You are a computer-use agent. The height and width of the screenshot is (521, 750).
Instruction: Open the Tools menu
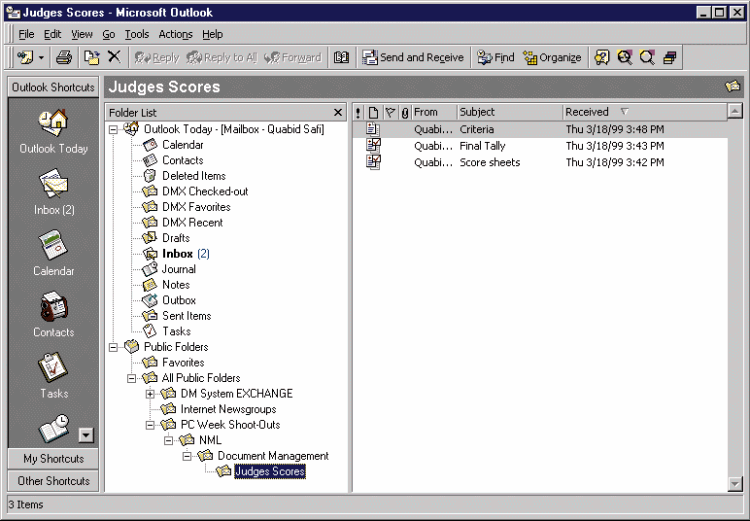[x=137, y=34]
